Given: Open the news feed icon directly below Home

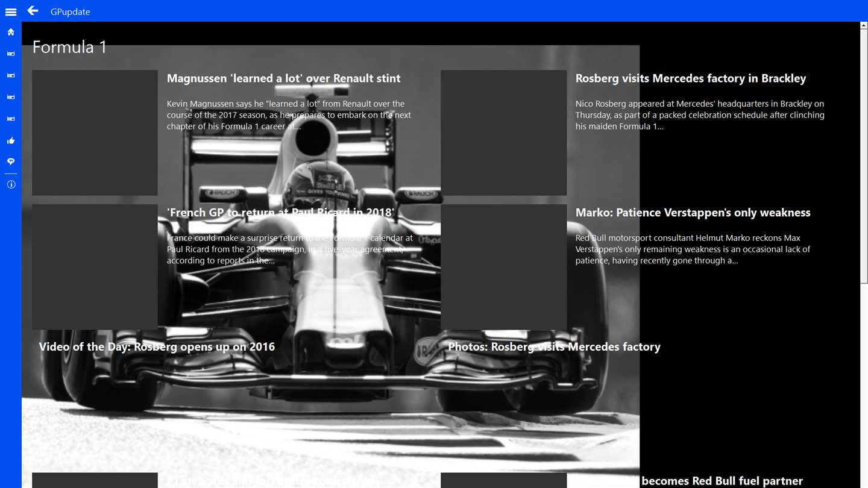Looking at the screenshot, I should (x=11, y=54).
